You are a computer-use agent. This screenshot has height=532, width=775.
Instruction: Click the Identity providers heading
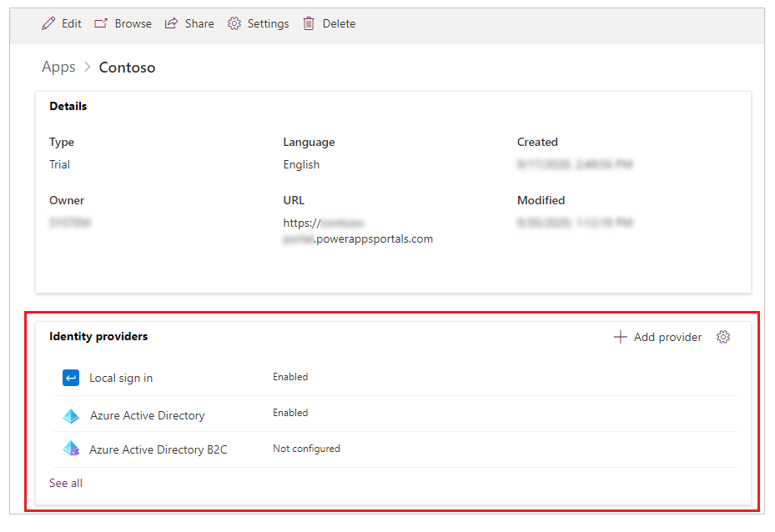[x=98, y=336]
